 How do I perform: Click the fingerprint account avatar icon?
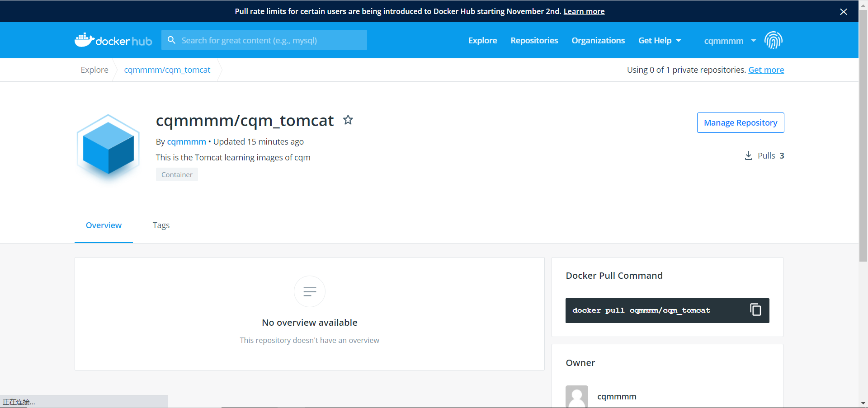coord(774,40)
